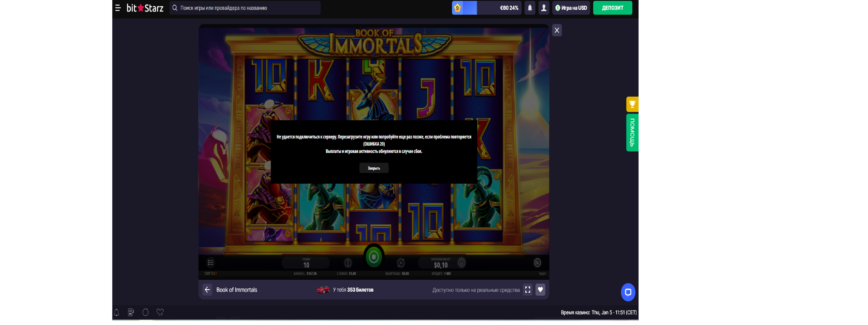This screenshot has height=325, width=868.
Task: Open the game menu list icon in the slot bar
Action: click(211, 263)
